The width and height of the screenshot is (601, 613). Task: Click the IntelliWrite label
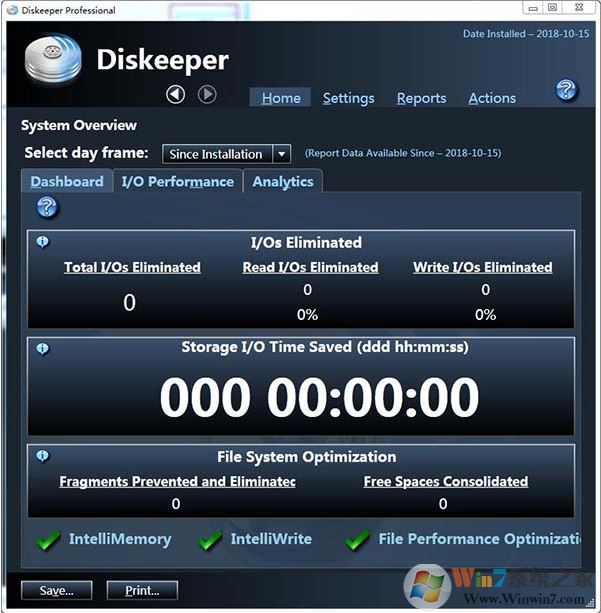point(271,539)
